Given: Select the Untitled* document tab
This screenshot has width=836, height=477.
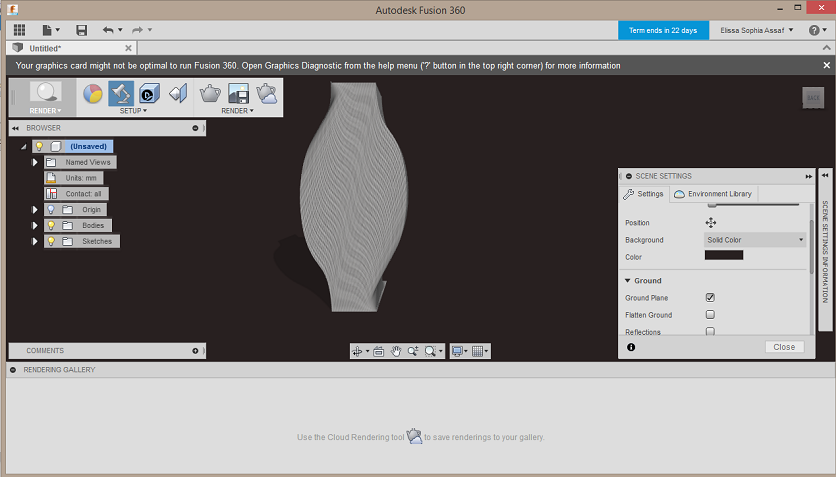Looking at the screenshot, I should click(71, 48).
